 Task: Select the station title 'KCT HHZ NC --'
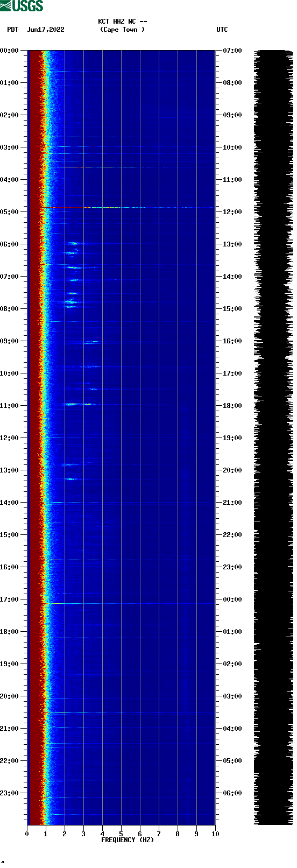click(x=123, y=22)
